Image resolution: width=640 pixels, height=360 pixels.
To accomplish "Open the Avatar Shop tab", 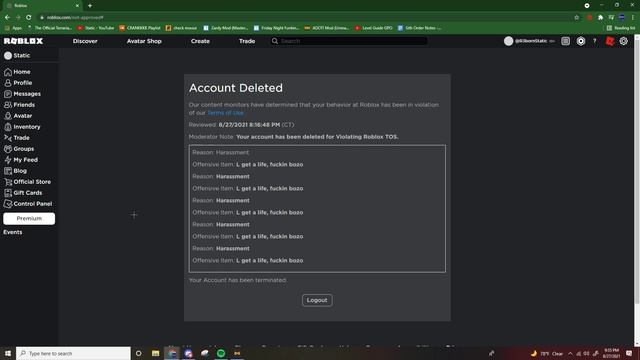I will tap(144, 41).
